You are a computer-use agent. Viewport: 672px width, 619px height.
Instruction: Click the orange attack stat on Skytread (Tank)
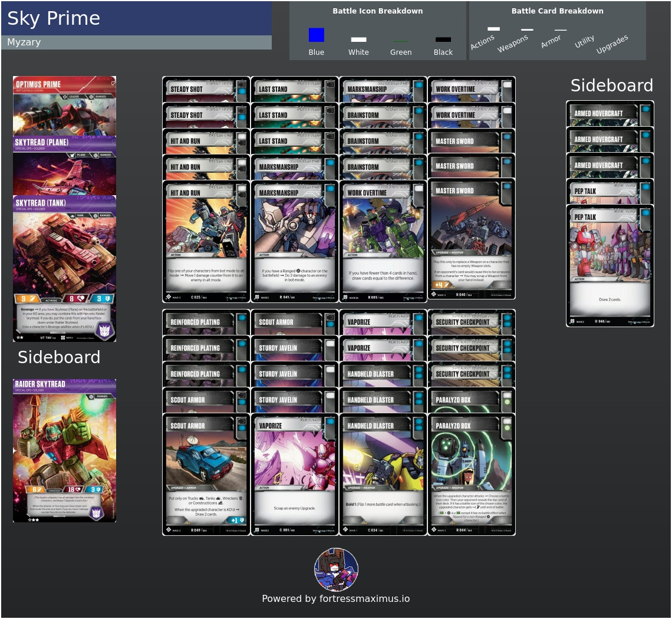(28, 298)
